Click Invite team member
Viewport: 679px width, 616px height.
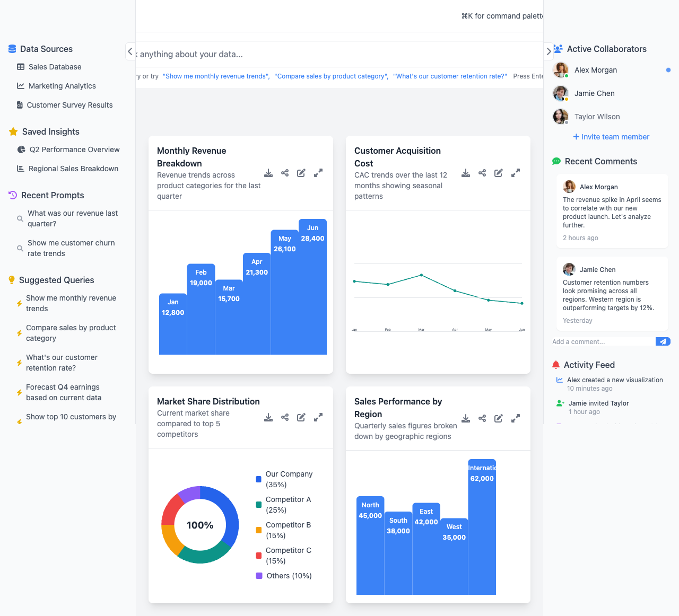611,137
